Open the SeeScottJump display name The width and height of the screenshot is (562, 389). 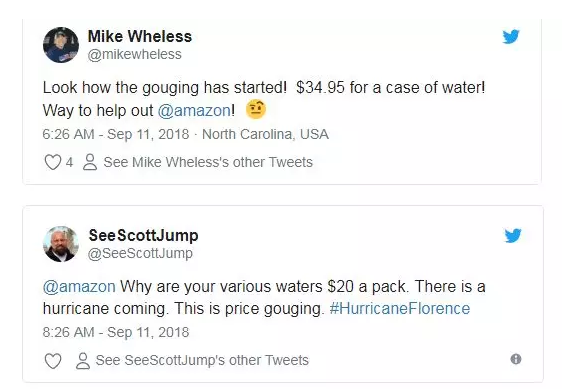tap(143, 236)
